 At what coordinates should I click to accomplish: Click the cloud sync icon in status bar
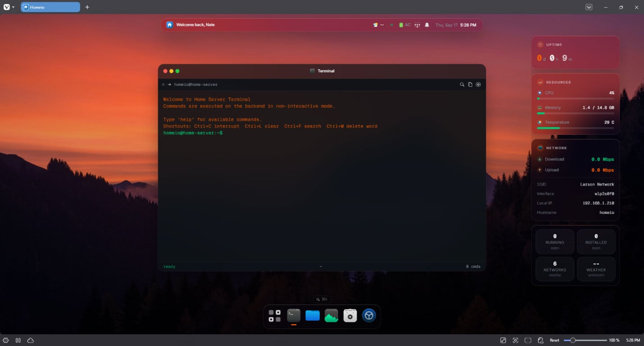(31, 341)
